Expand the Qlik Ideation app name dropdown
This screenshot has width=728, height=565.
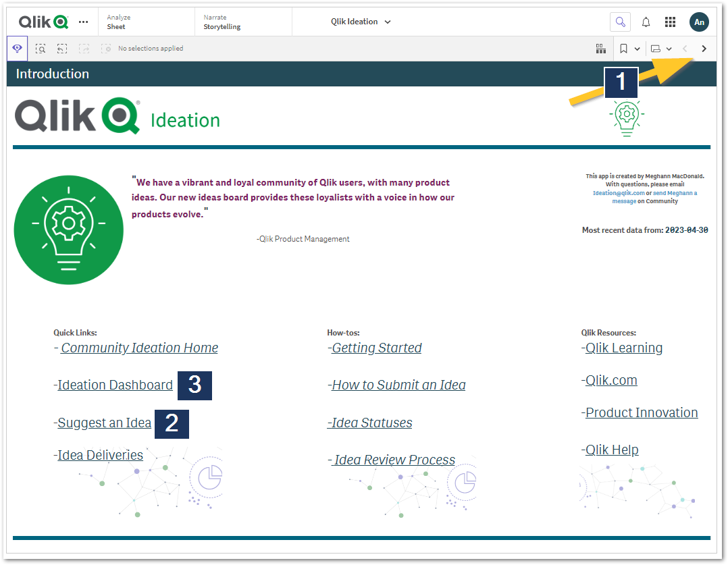point(387,21)
